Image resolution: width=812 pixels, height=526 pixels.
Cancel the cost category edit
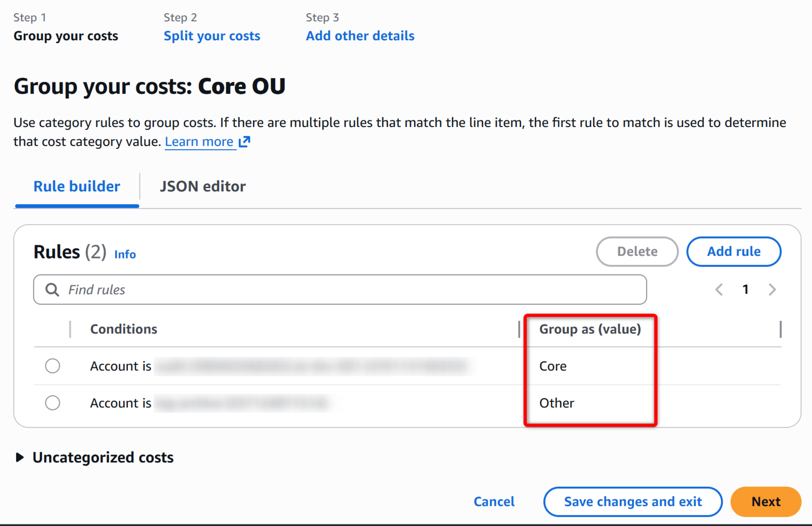pyautogui.click(x=494, y=502)
